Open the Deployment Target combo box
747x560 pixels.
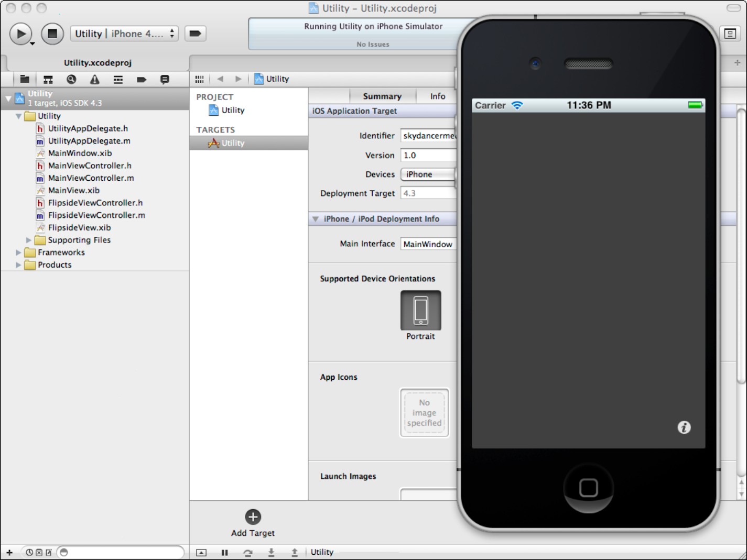pos(429,193)
